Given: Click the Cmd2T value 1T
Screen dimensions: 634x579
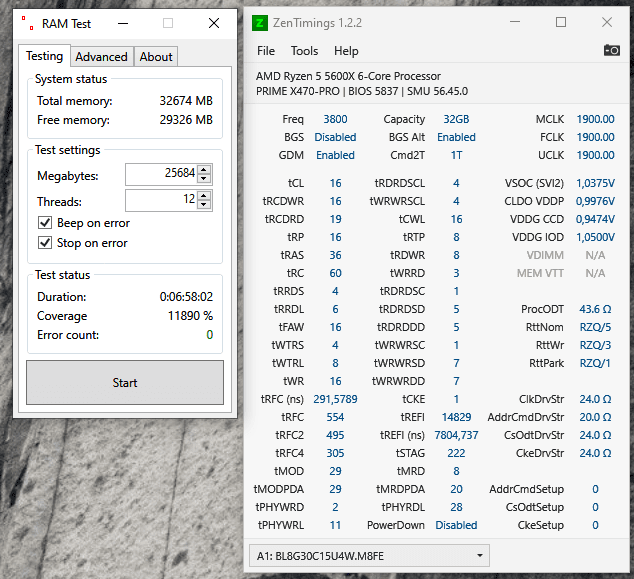Looking at the screenshot, I should (x=456, y=155).
